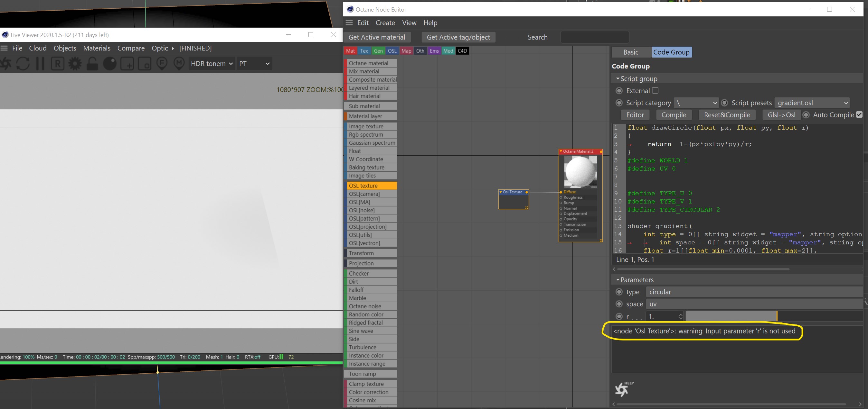Click the clay mode sphere icon

[109, 64]
